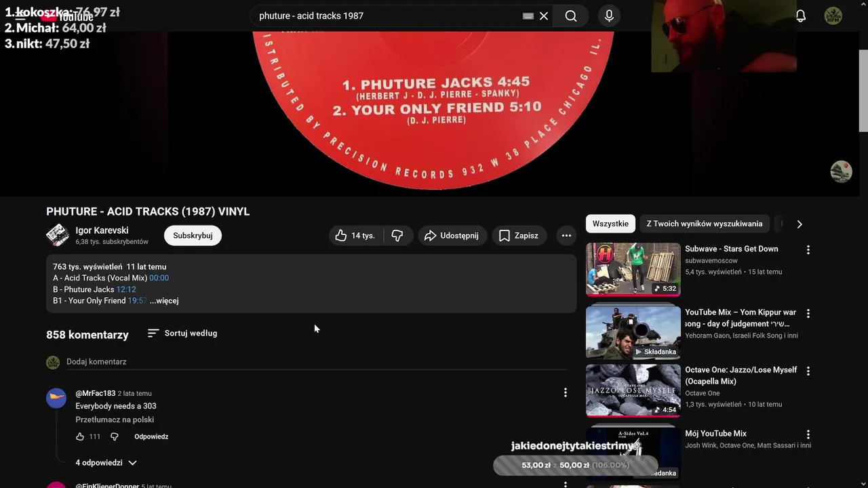Image resolution: width=868 pixels, height=488 pixels.
Task: Open YouTube Mix Yom Kippur title
Action: (741, 318)
